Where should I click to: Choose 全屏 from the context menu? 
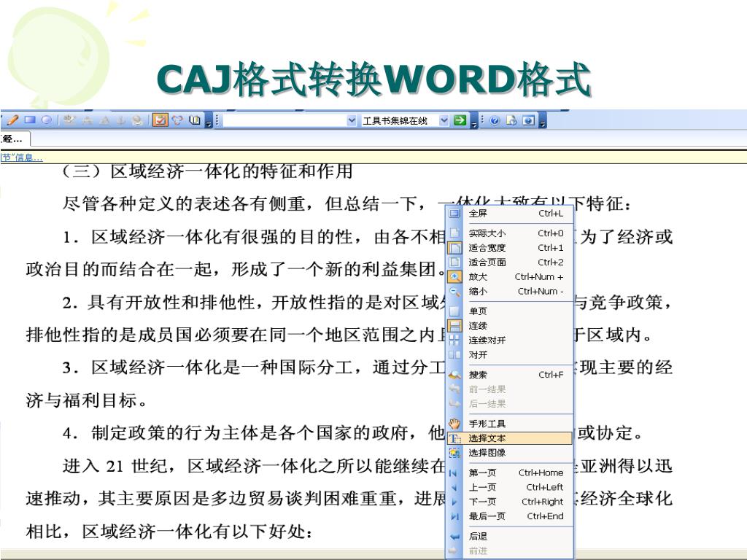click(x=510, y=214)
